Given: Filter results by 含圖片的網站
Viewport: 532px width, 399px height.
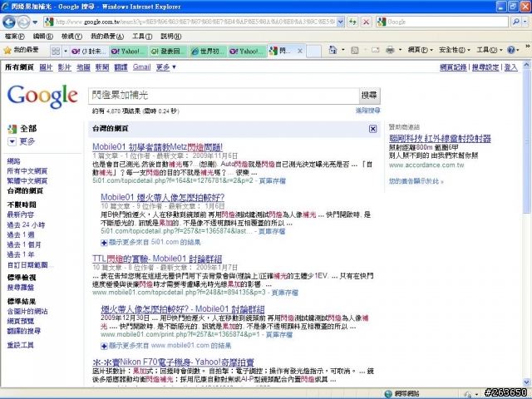Looking at the screenshot, I should click(x=27, y=311).
